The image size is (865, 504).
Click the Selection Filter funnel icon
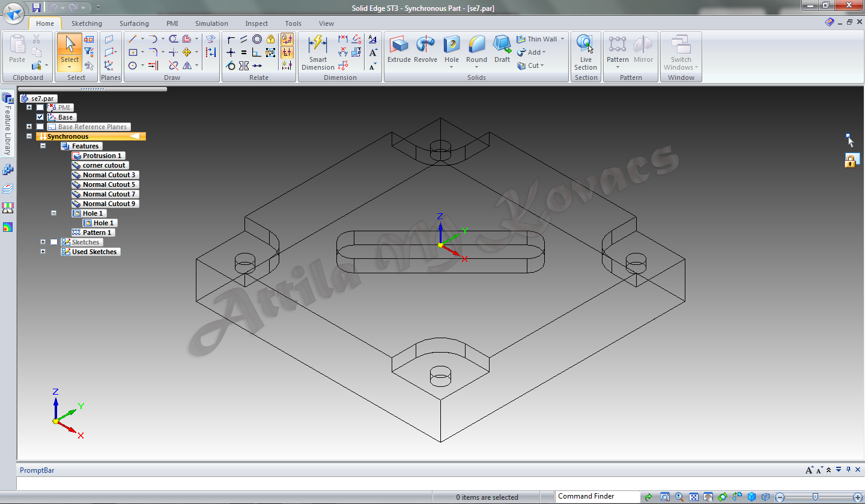[x=89, y=52]
